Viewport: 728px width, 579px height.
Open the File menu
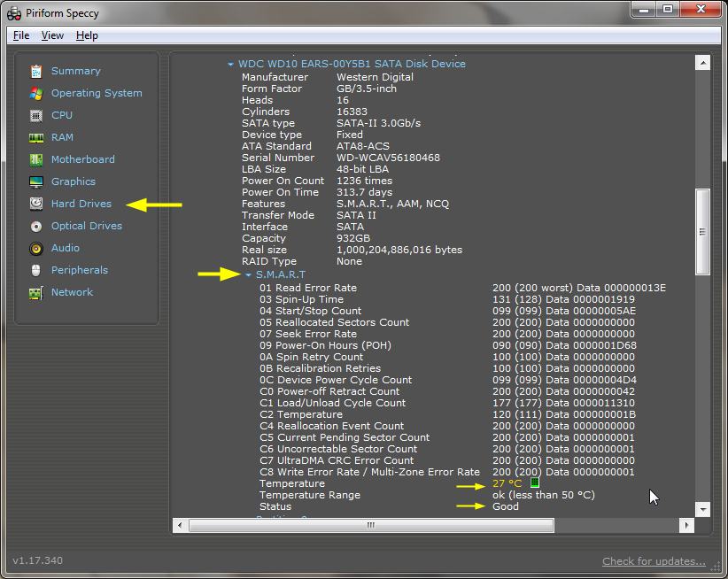21,35
